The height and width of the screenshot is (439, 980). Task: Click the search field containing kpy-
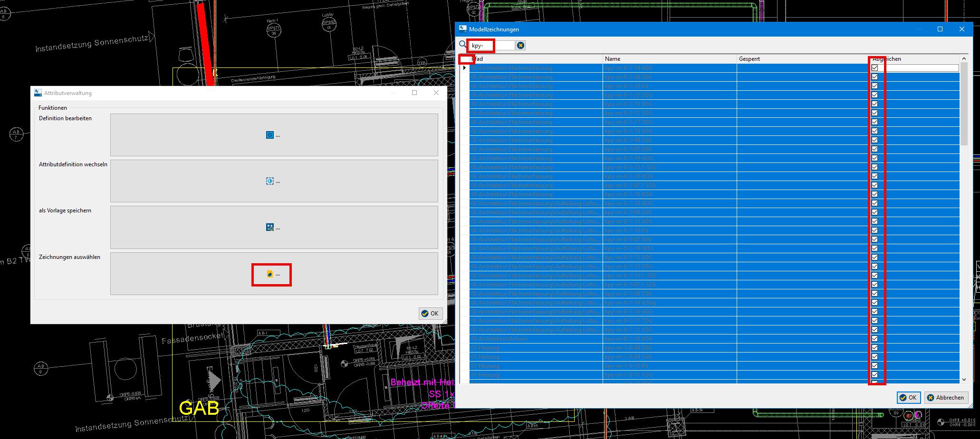(x=492, y=46)
